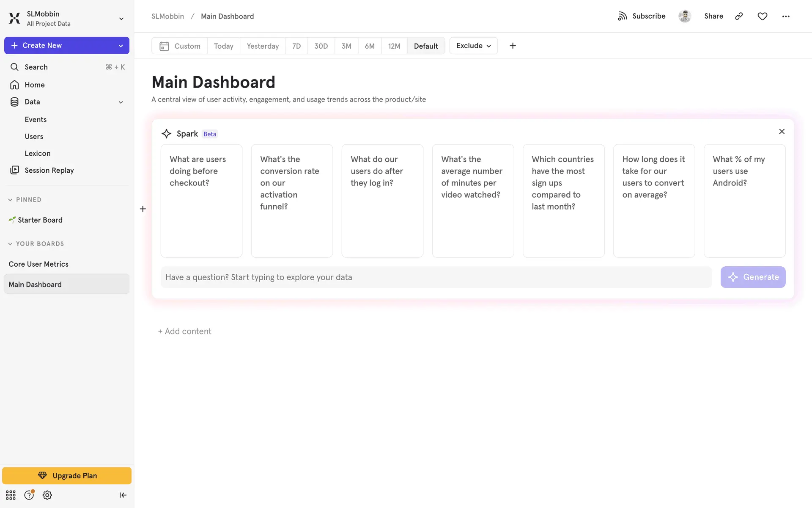
Task: Collapse the Data section chevron
Action: (x=121, y=102)
